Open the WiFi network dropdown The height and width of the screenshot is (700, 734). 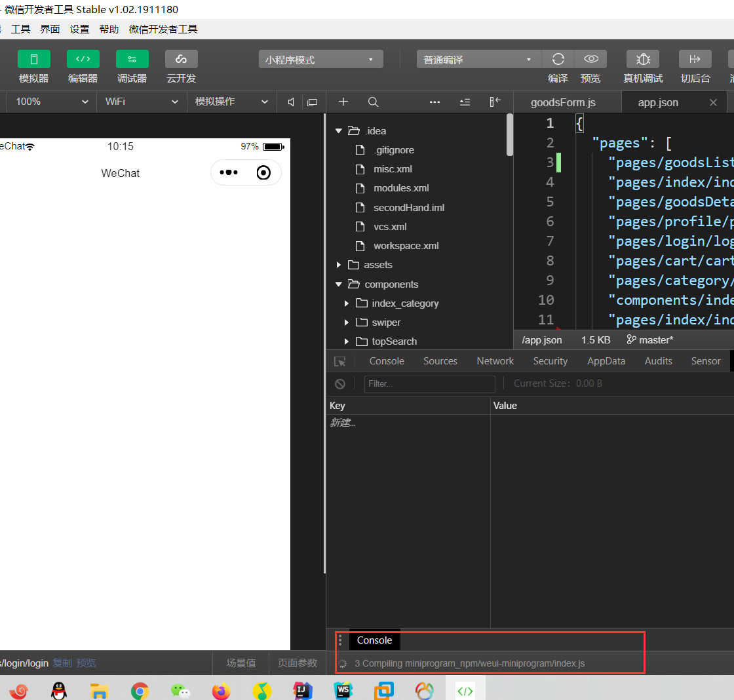142,102
